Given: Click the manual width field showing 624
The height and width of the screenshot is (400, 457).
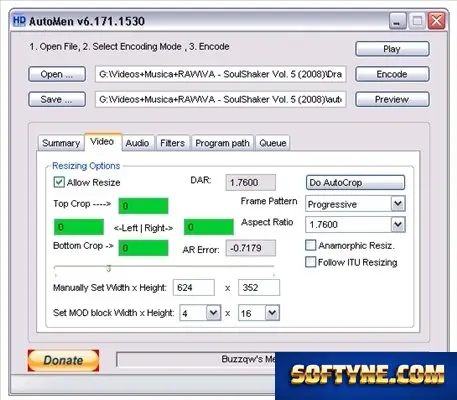Looking at the screenshot, I should click(194, 288).
